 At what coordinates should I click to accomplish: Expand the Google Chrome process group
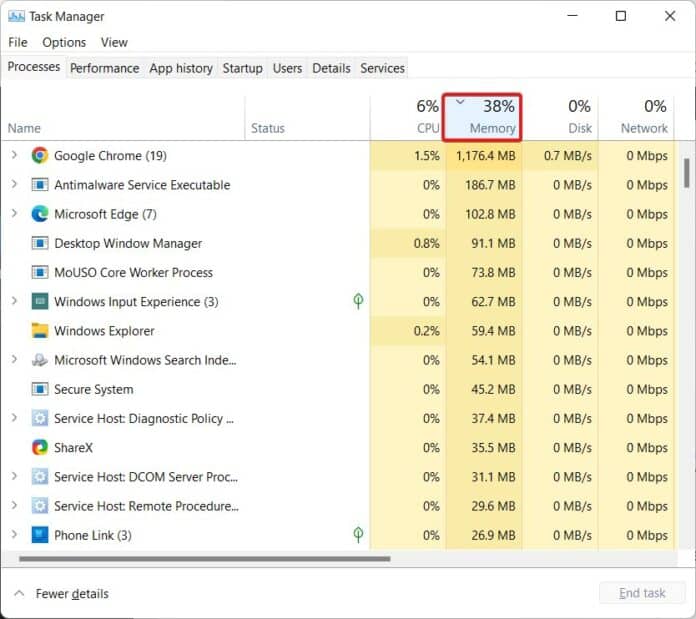(x=14, y=155)
